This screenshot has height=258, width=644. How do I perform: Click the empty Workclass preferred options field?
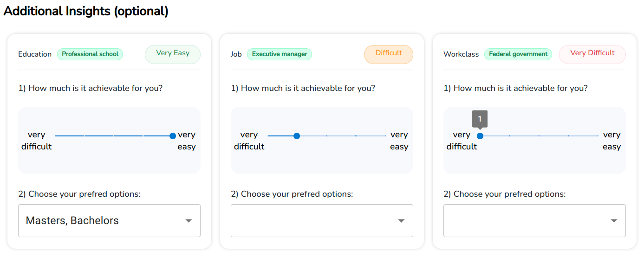(534, 221)
